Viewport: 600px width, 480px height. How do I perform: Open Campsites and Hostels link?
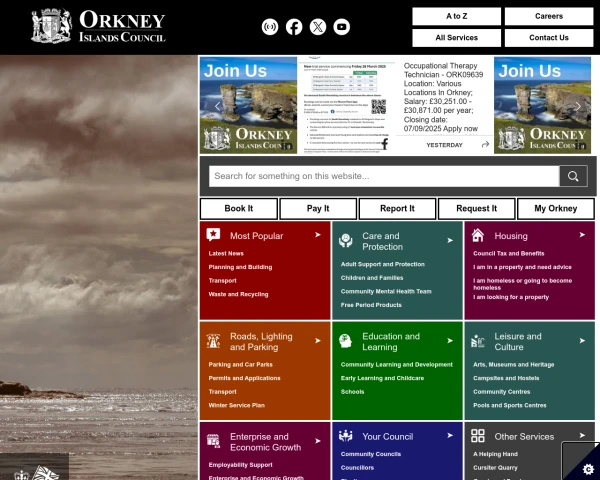[x=506, y=378]
